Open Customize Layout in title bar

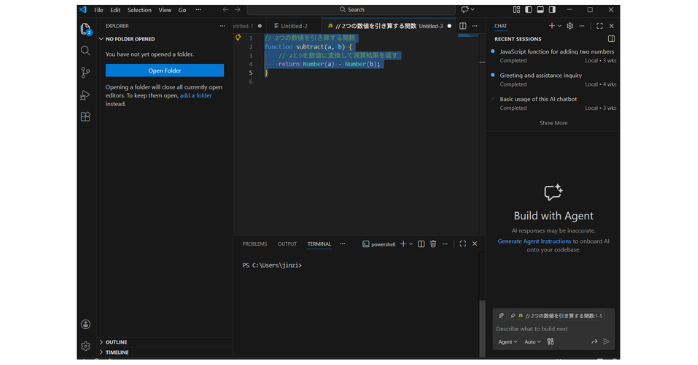(x=516, y=9)
